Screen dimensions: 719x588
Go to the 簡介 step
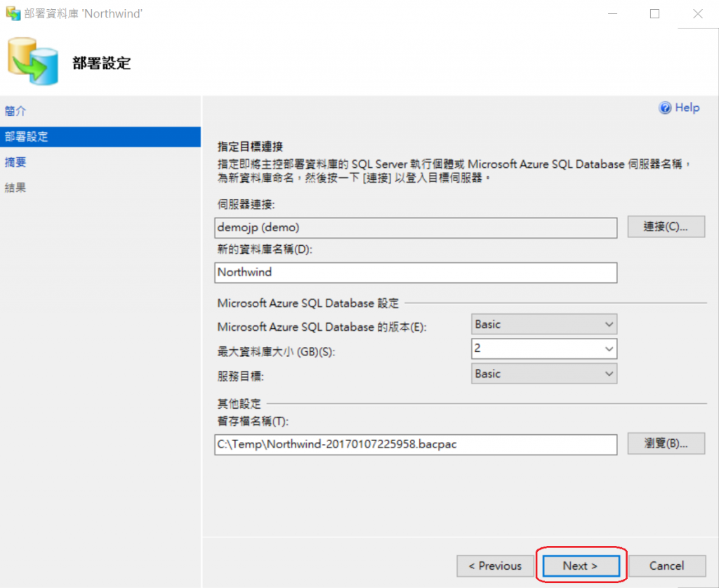click(15, 111)
